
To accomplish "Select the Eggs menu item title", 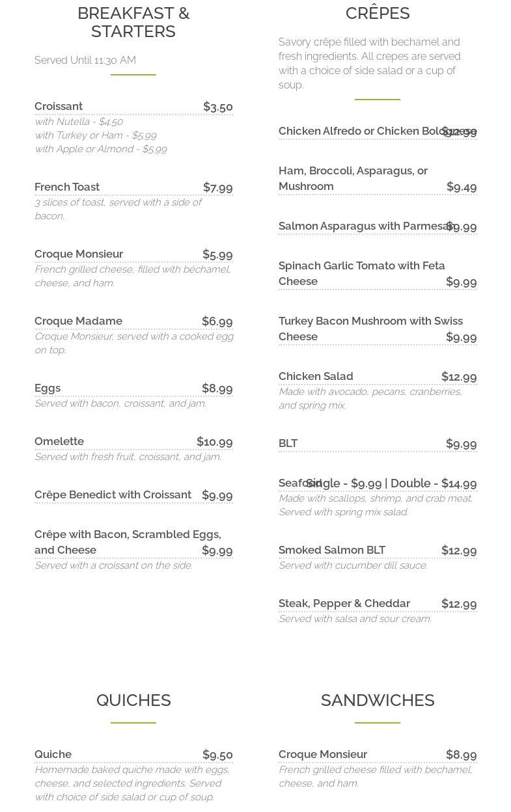I will [48, 388].
